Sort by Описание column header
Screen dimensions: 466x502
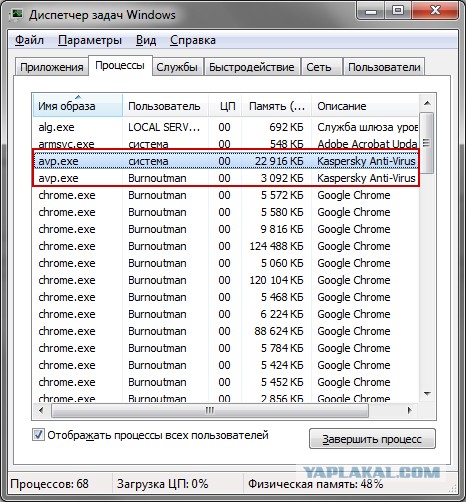[x=365, y=106]
